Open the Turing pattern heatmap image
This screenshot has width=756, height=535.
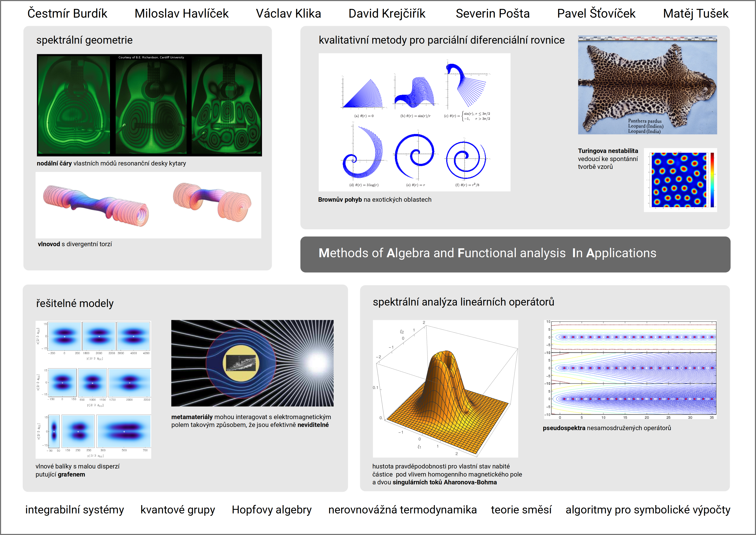(x=679, y=180)
